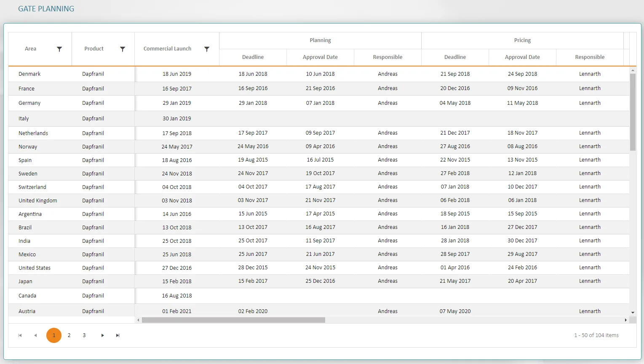Click the Pricing group header
The image size is (644, 364).
tap(522, 40)
